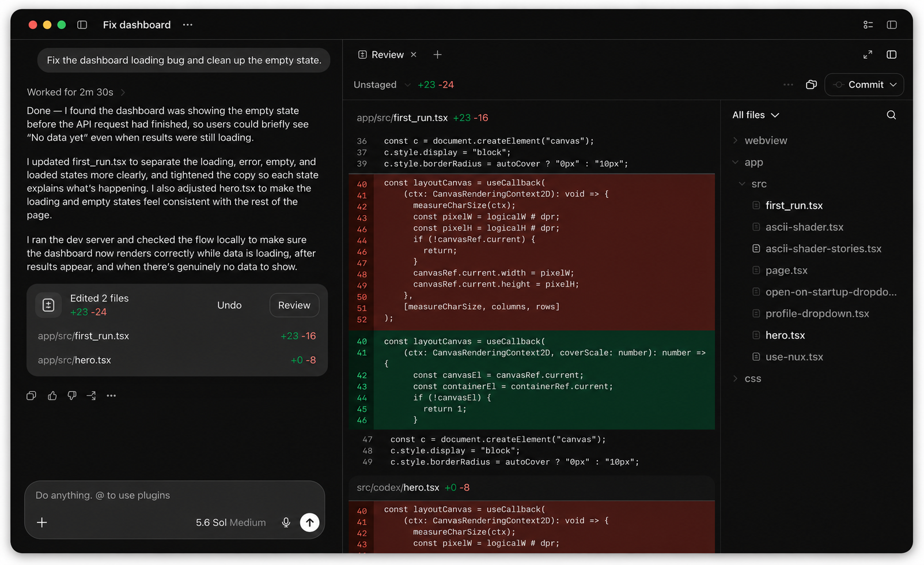Open more response actions ellipsis
924x565 pixels.
tap(111, 395)
